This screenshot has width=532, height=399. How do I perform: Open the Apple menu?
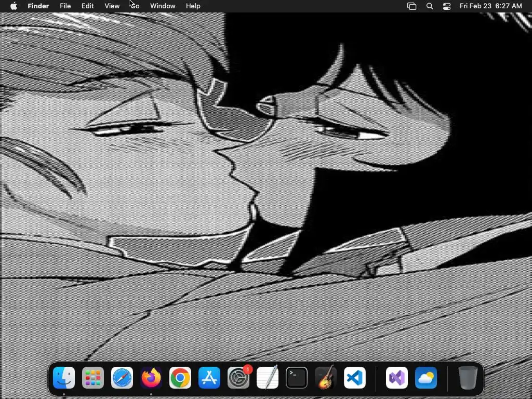14,6
